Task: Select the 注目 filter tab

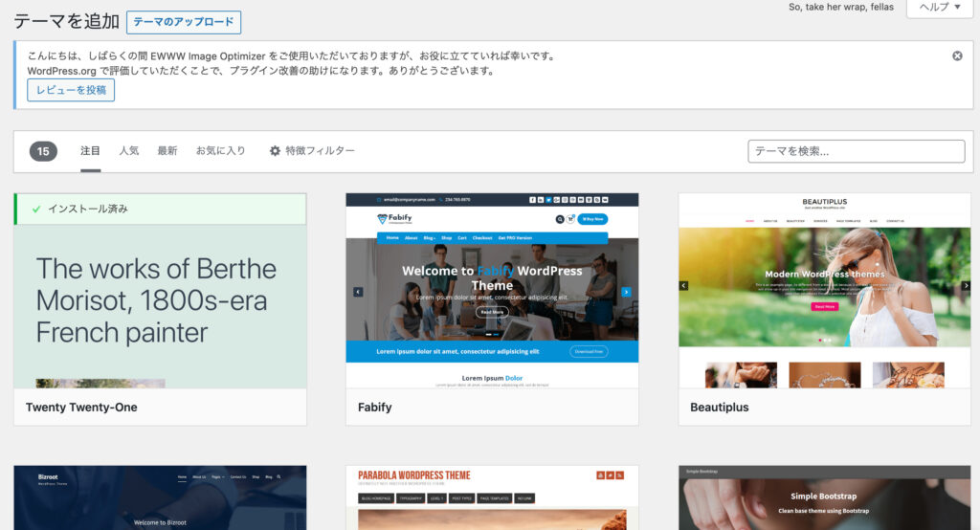Action: tap(90, 150)
